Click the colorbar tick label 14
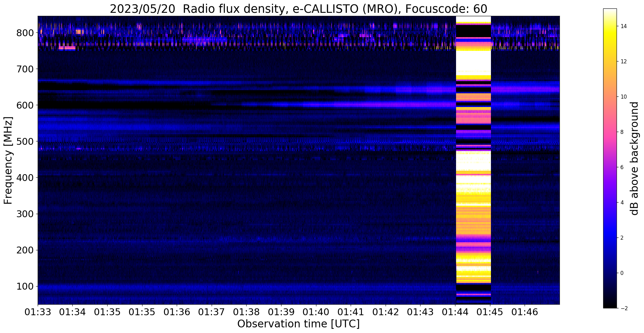 click(624, 26)
